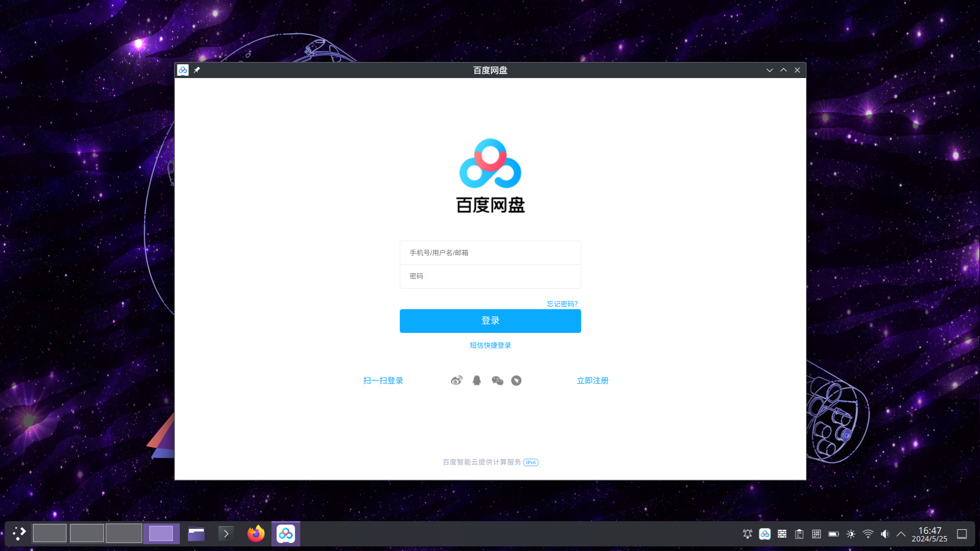Open the volume control in tray
This screenshot has height=551, width=980.
885,534
